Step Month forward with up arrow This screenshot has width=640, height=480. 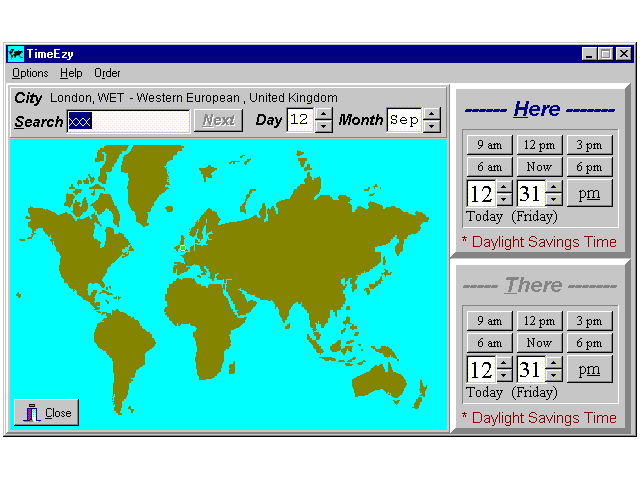point(431,114)
